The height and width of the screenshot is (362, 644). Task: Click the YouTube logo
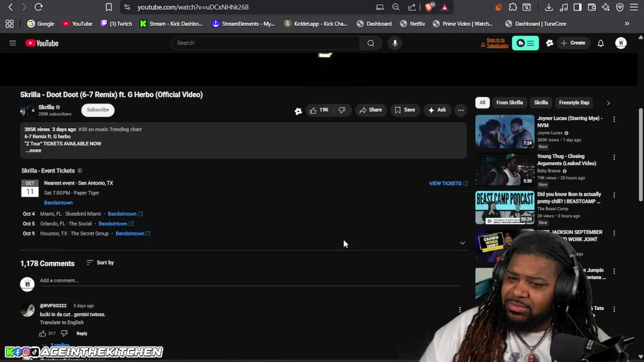coord(42,43)
